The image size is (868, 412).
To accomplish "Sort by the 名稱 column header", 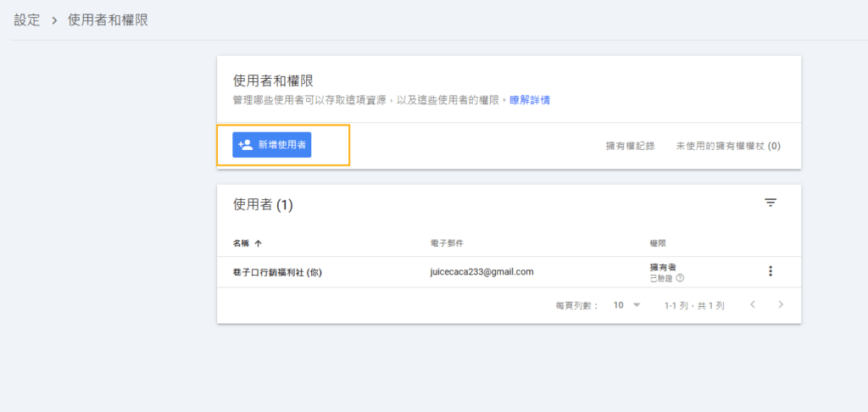I will [x=242, y=243].
